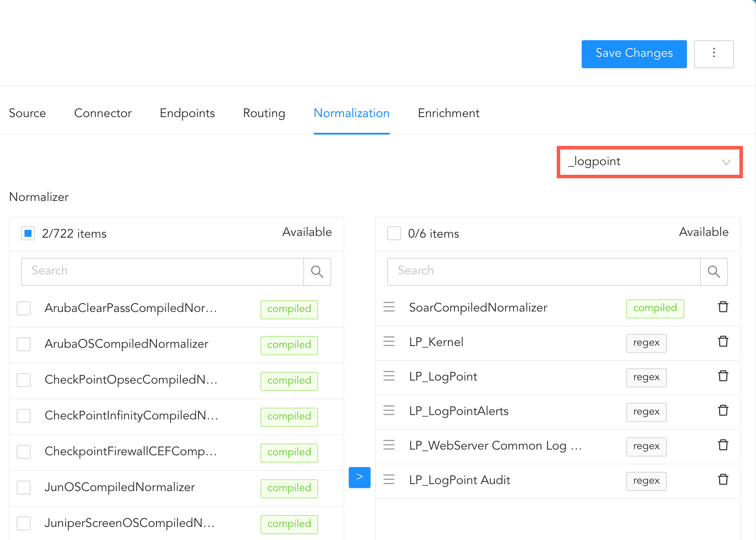The image size is (756, 540).
Task: Tick the ArubaOSCompiledNormalizer checkbox
Action: [24, 344]
